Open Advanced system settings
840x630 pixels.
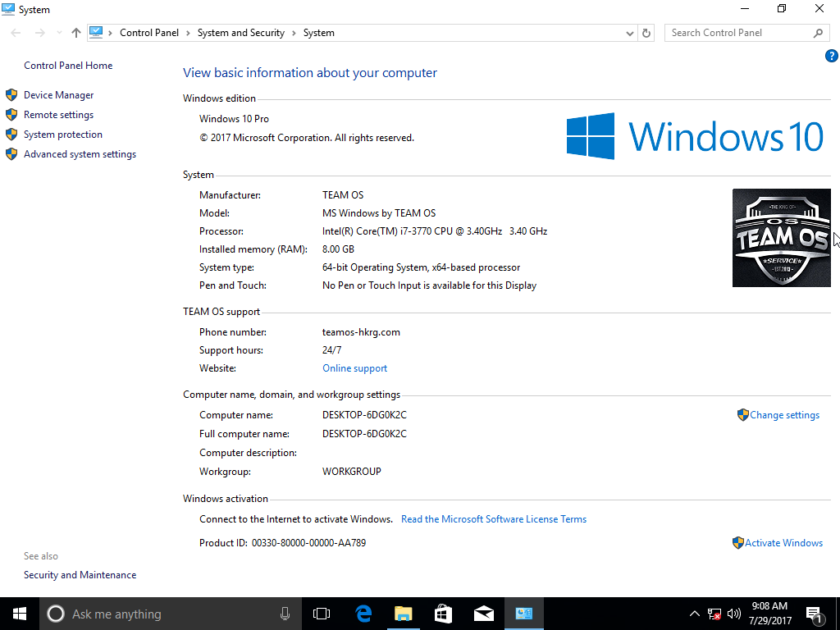pyautogui.click(x=80, y=154)
